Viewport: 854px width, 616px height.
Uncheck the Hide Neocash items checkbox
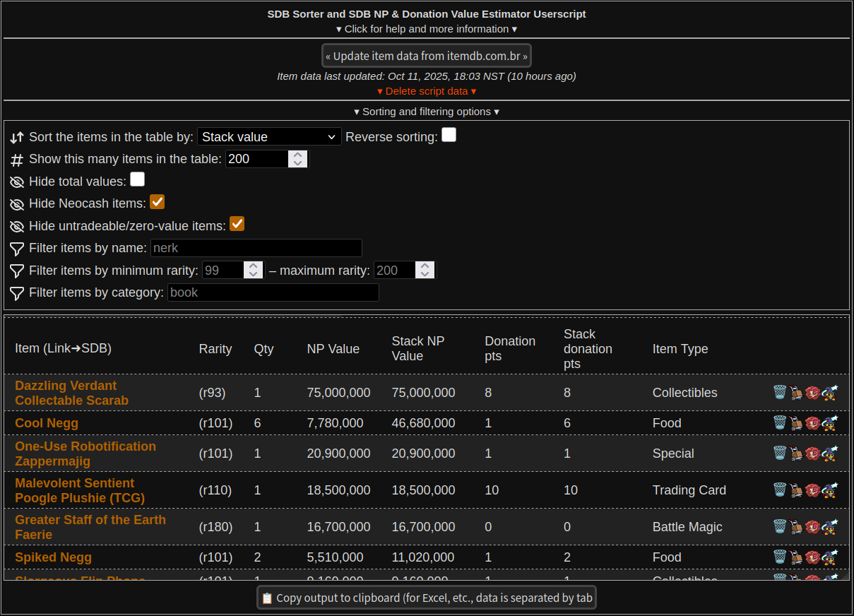coord(157,202)
